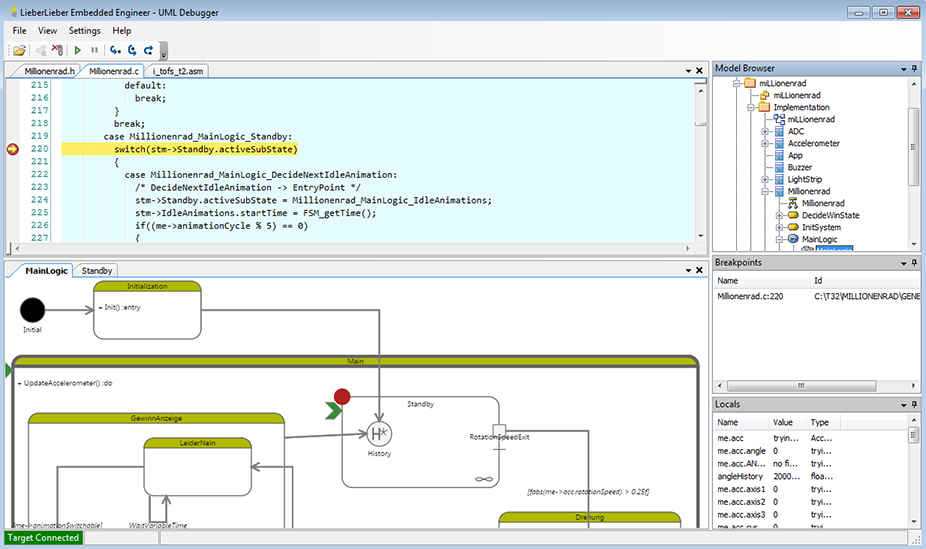Screen dimensions: 926x549
Task: Close the diagram pane with X
Action: coord(699,270)
